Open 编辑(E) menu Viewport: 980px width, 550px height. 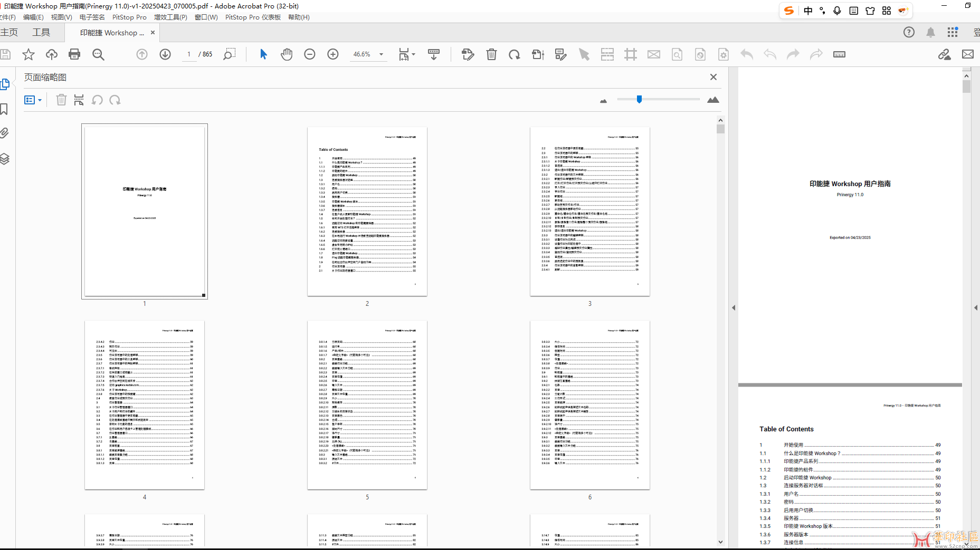(x=34, y=17)
